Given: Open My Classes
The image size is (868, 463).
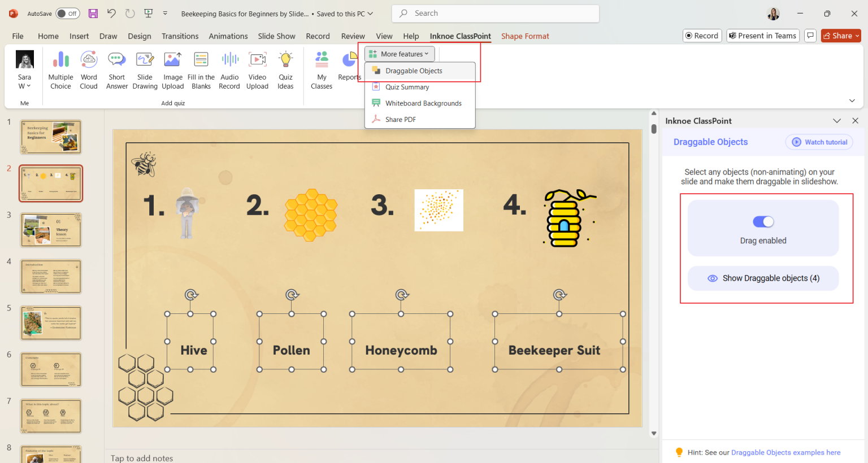Looking at the screenshot, I should 322,69.
